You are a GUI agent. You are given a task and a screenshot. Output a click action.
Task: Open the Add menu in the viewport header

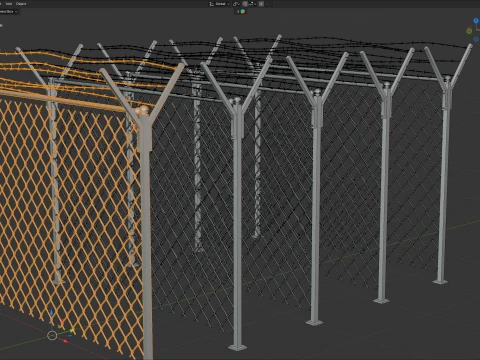tap(9, 4)
